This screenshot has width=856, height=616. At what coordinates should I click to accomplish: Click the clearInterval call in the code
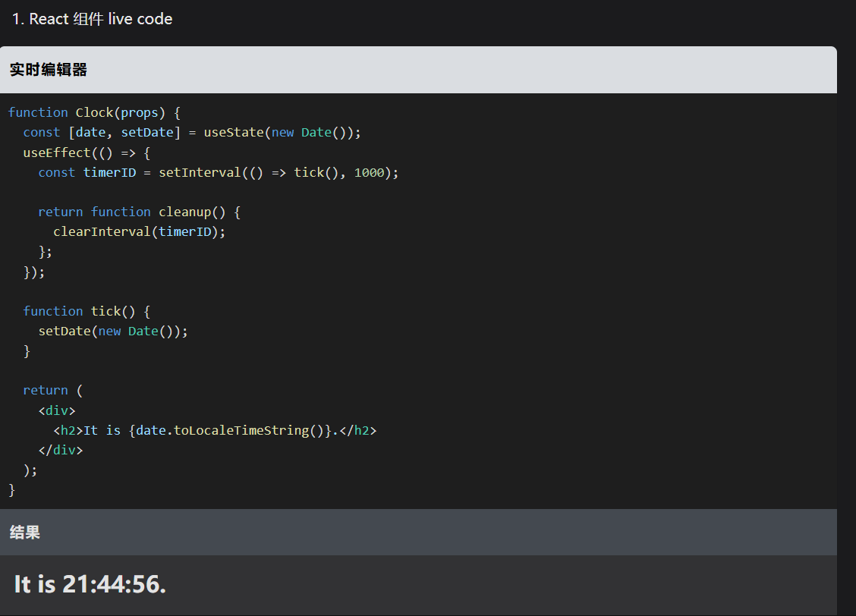click(x=102, y=231)
